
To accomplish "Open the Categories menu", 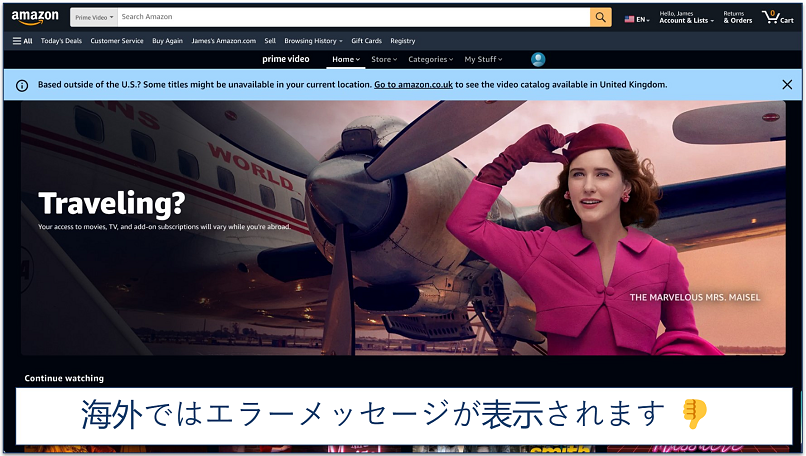I will pyautogui.click(x=430, y=59).
